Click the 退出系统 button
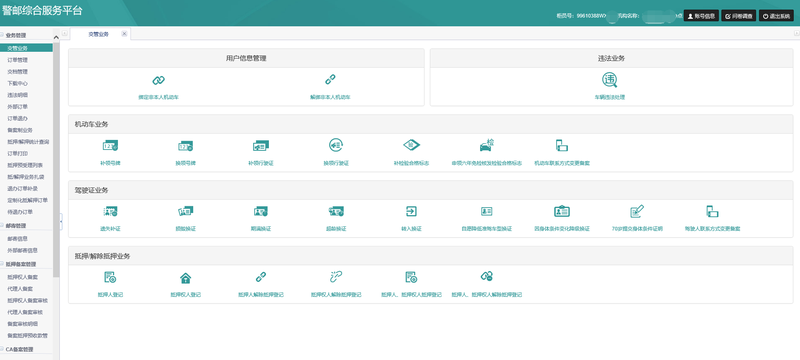This screenshot has width=800, height=360. pyautogui.click(x=777, y=16)
